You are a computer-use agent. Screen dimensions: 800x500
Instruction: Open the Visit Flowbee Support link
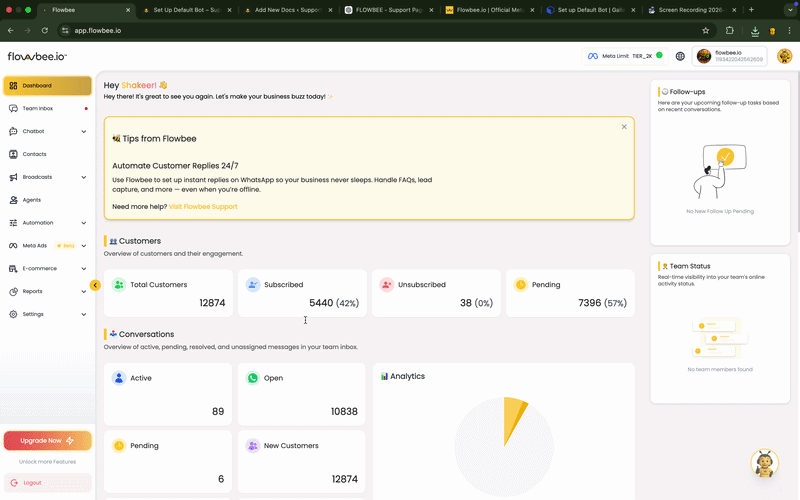pyautogui.click(x=203, y=206)
